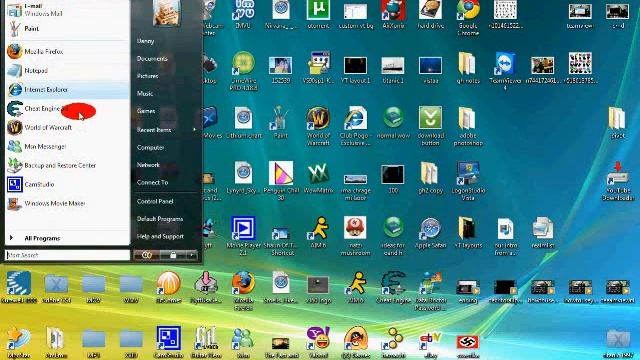
Task: Select the gh notes folder on desktop
Action: [468, 67]
